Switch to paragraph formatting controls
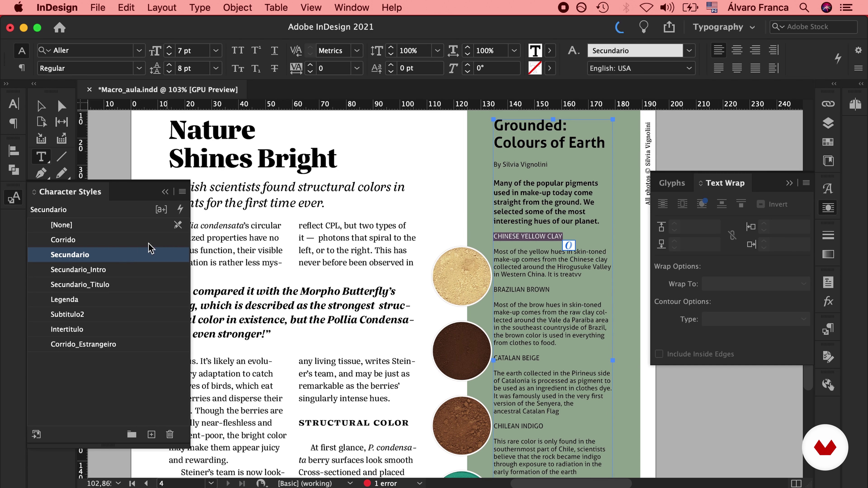The image size is (868, 488). click(21, 68)
